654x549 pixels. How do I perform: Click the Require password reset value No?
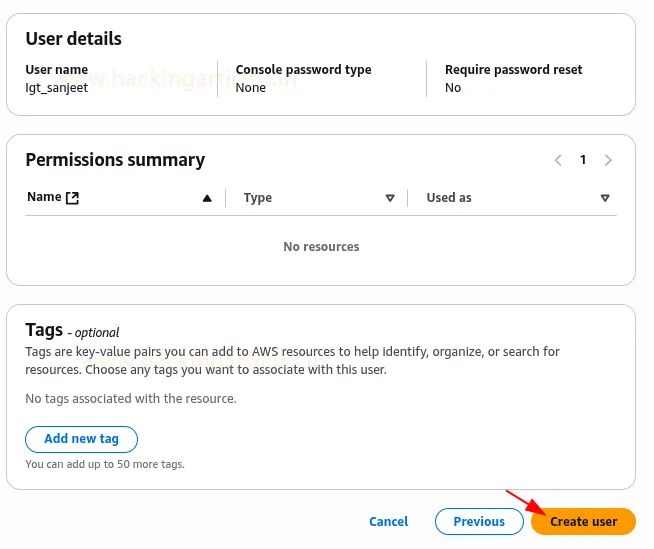click(x=453, y=88)
